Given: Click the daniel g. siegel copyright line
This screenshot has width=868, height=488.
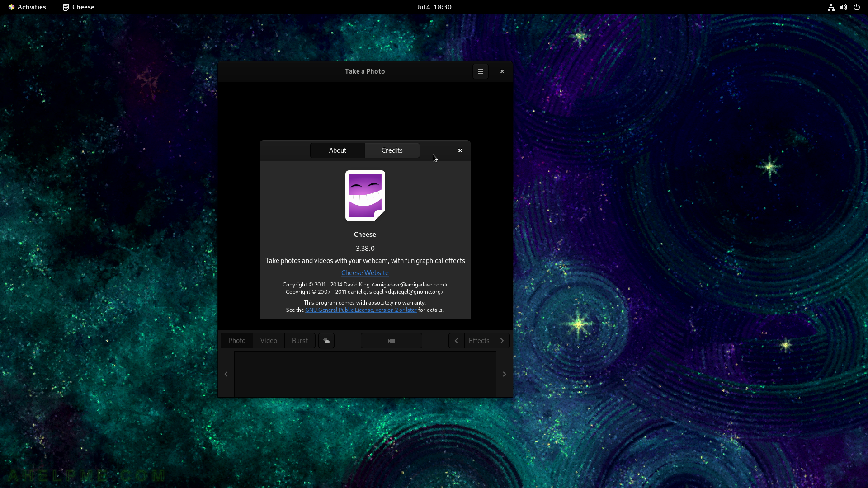Looking at the screenshot, I should tap(365, 292).
